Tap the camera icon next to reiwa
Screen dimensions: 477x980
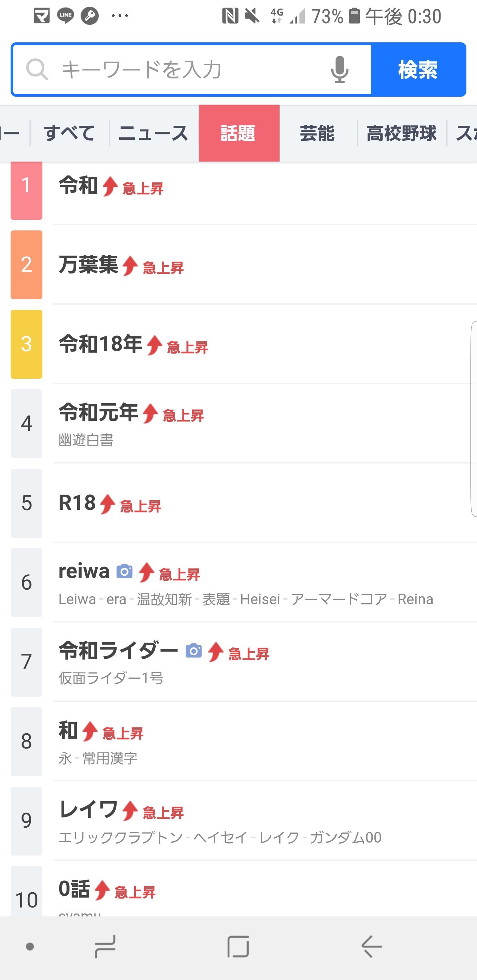coord(125,571)
